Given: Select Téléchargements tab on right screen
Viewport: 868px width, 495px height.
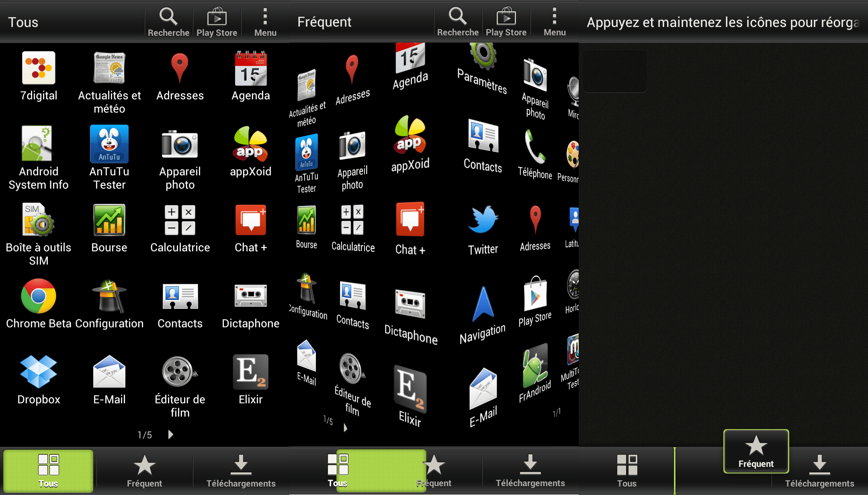Looking at the screenshot, I should pos(820,471).
